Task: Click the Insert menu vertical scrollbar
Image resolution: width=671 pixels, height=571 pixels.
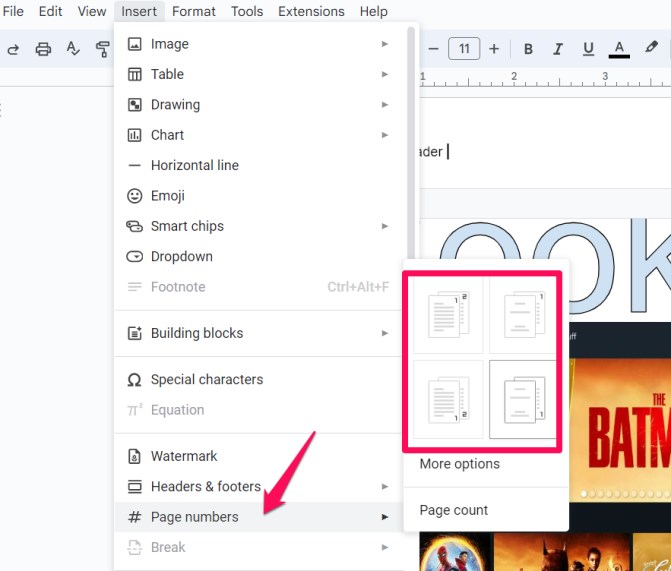Action: (x=411, y=141)
